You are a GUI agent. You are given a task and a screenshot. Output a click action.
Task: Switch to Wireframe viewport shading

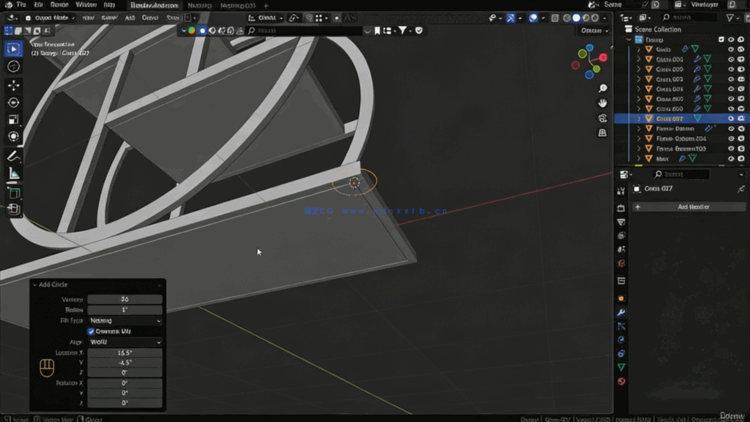coord(567,18)
